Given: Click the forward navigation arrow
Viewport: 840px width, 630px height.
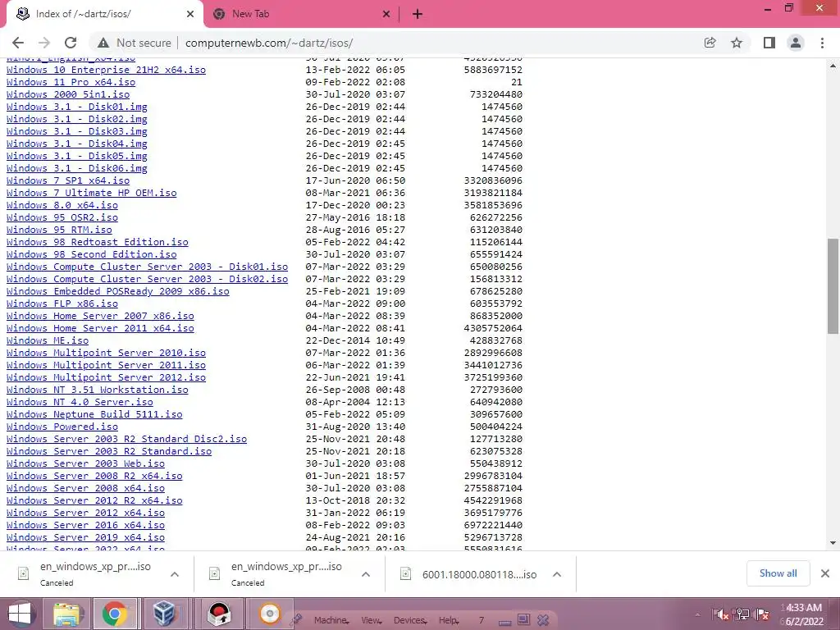Looking at the screenshot, I should (x=44, y=43).
